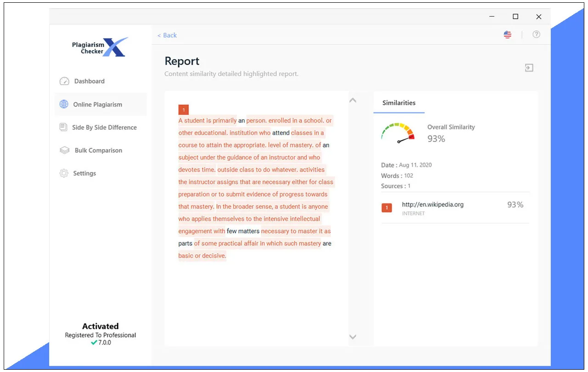588x372 pixels.
Task: Click the red source badge beside wikipedia
Action: [387, 208]
